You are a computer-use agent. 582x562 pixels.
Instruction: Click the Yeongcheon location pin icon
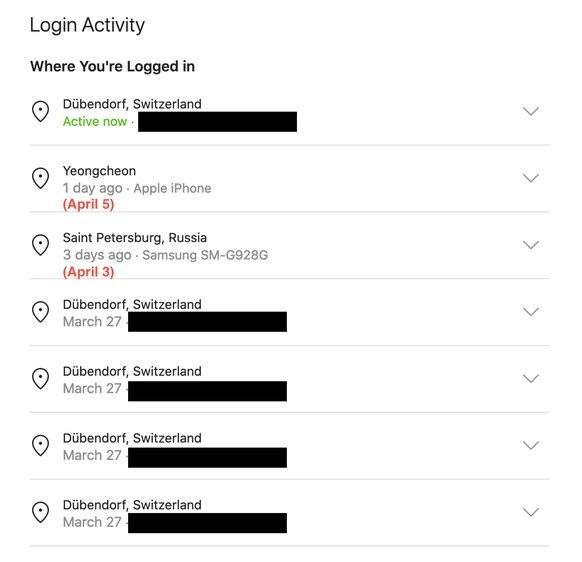[40, 178]
